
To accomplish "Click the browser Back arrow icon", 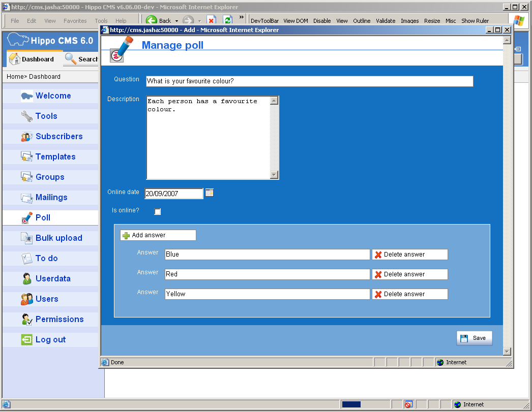I will point(151,20).
